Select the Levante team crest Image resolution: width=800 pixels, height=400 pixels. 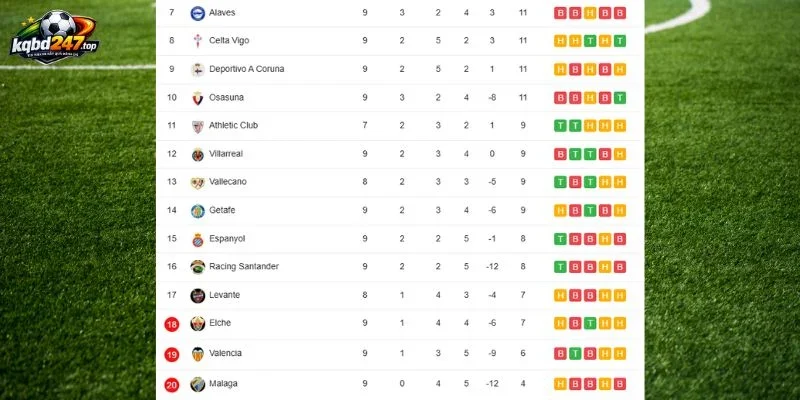pos(197,295)
